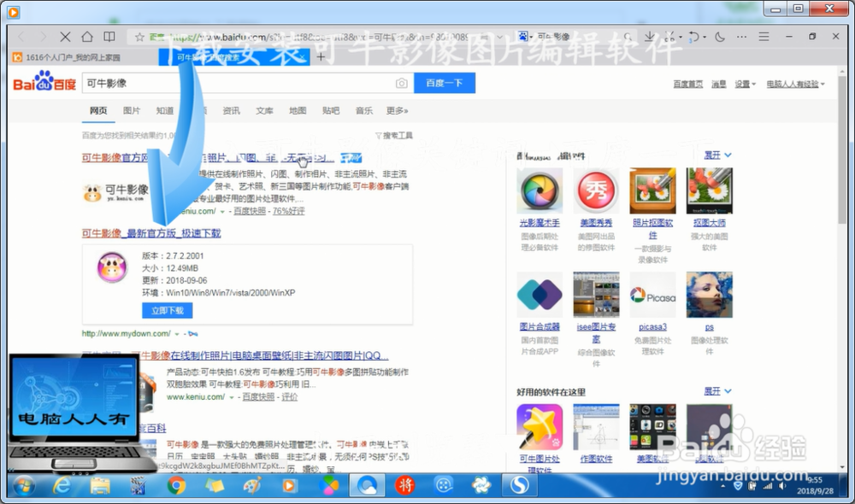
Task: Switch to 文库 tab
Action: point(264,110)
